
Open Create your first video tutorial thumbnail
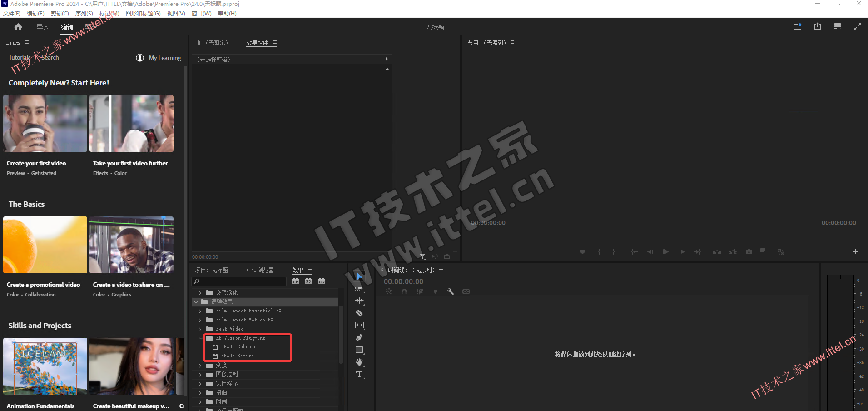45,123
